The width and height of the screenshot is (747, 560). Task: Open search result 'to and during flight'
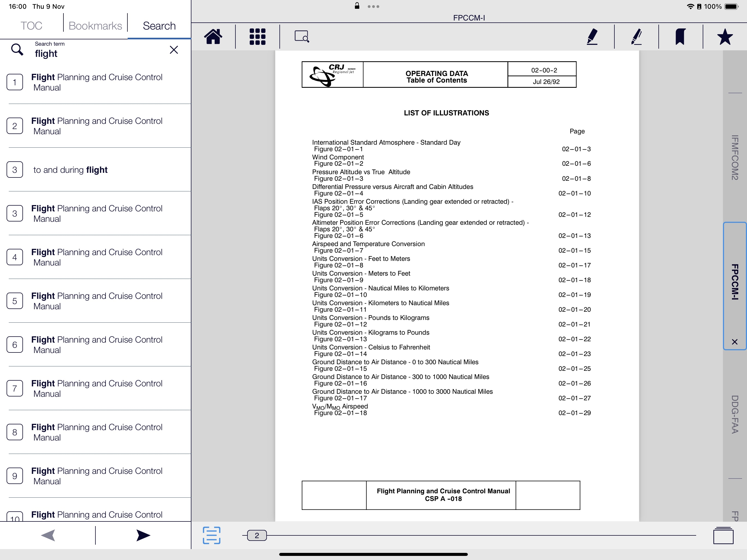(x=70, y=170)
